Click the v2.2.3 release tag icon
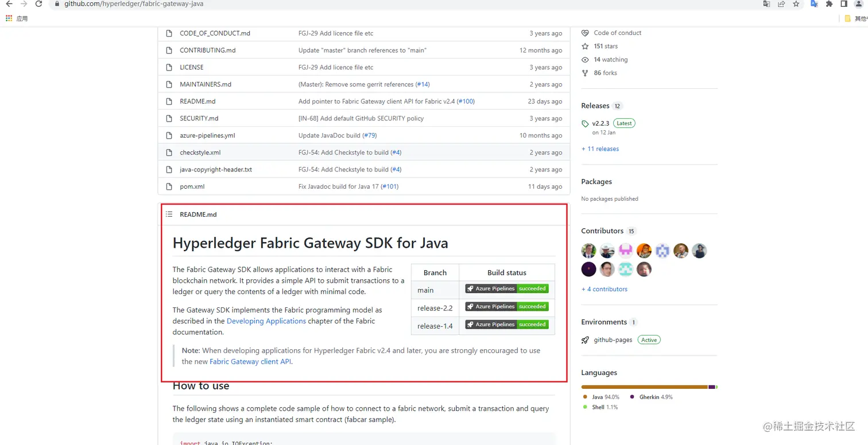Viewport: 868px width, 445px height. point(585,124)
